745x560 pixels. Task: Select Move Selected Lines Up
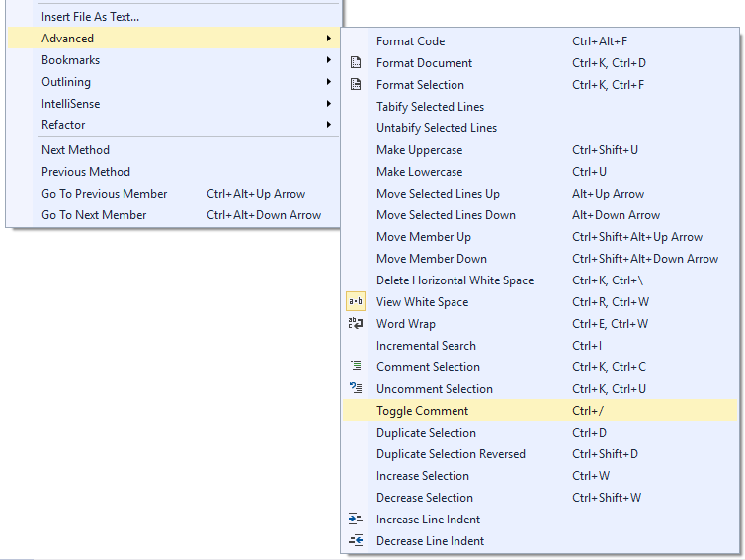pyautogui.click(x=540, y=194)
